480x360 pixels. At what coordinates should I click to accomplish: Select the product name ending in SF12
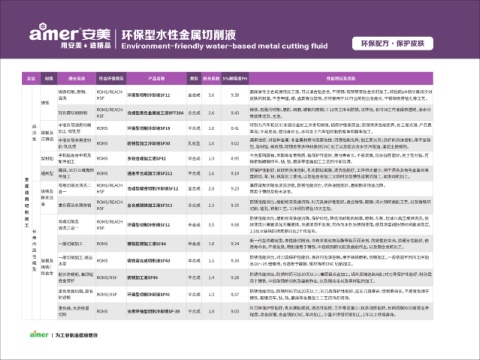153,189
